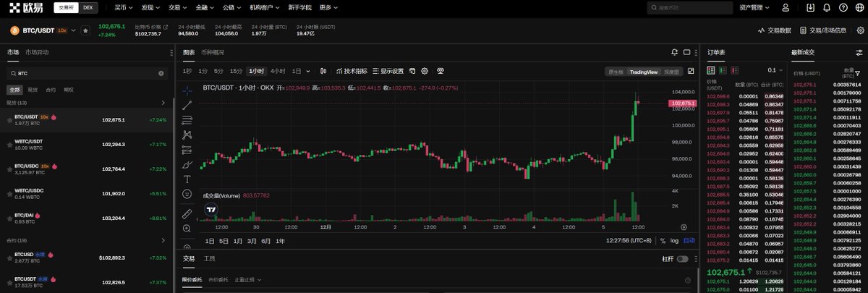Image resolution: width=868 pixels, height=293 pixels.
Task: Select the zoom-in chart tool
Action: click(x=187, y=229)
